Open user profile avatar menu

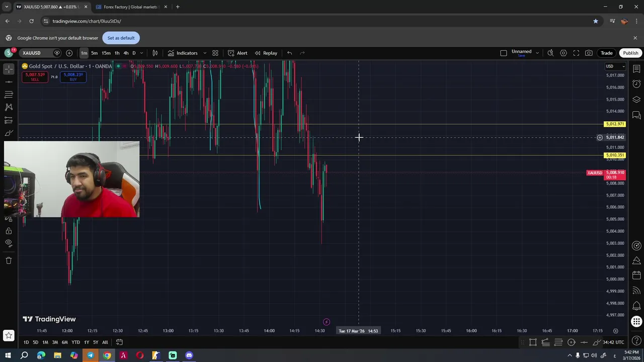(9, 53)
